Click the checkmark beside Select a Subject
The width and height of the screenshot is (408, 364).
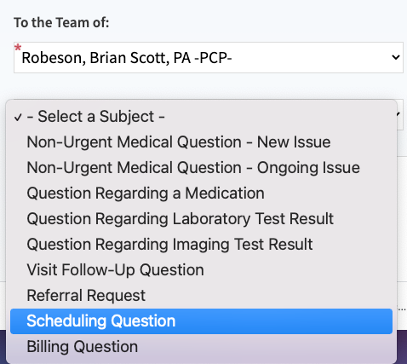pos(18,117)
